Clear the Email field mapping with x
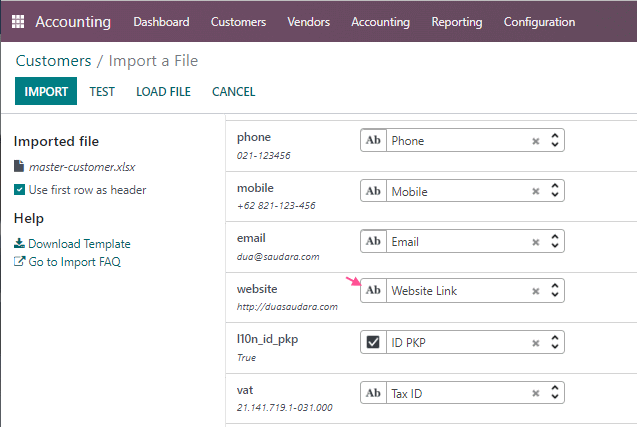The height and width of the screenshot is (427, 637). pos(536,242)
